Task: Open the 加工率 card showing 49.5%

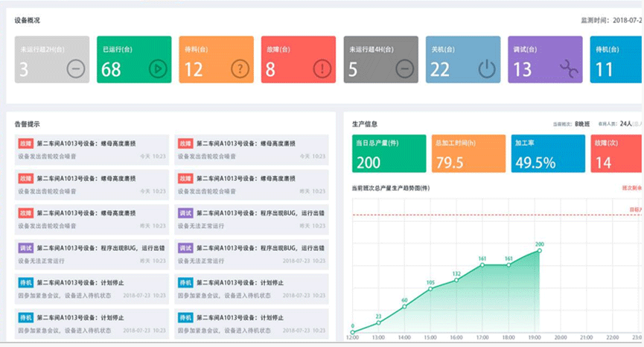Action: (547, 153)
